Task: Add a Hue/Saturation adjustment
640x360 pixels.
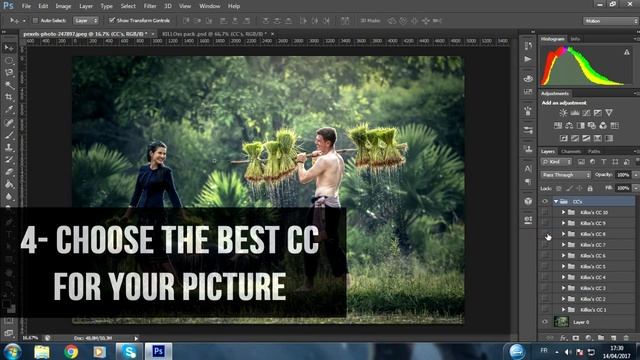Action: [x=558, y=126]
